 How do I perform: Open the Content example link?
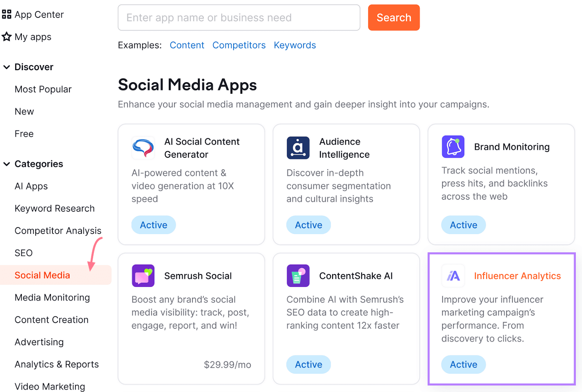click(x=187, y=45)
